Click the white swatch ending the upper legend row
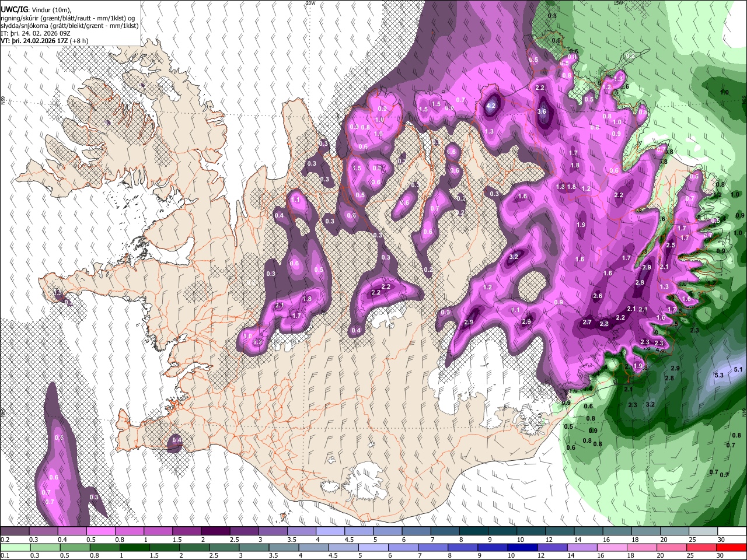Image resolution: width=747 pixels, height=560 pixels. (x=731, y=531)
